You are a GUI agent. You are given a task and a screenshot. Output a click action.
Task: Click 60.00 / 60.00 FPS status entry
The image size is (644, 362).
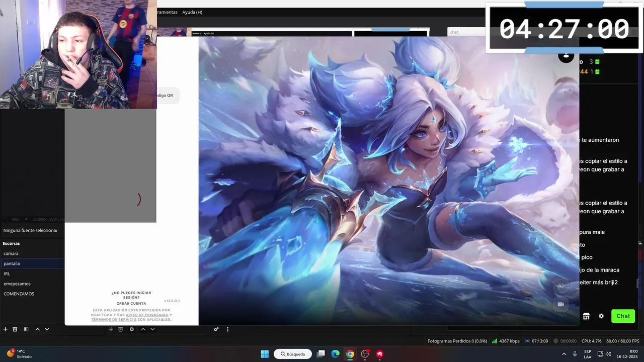623,341
